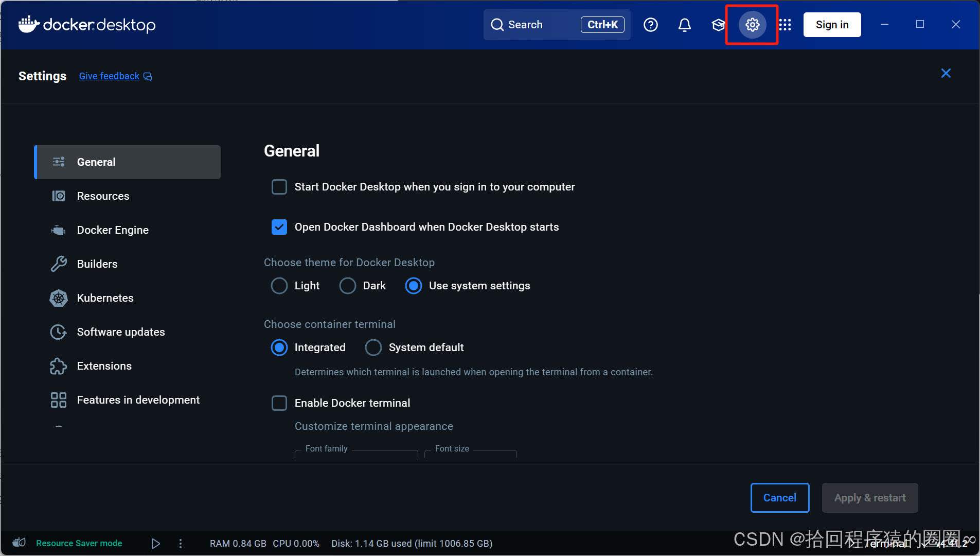Open the help question mark icon
The height and width of the screenshot is (556, 980).
651,25
